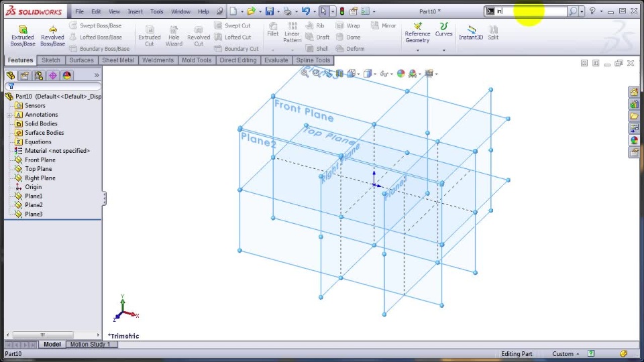Switch to the Surfaces tab

81,60
